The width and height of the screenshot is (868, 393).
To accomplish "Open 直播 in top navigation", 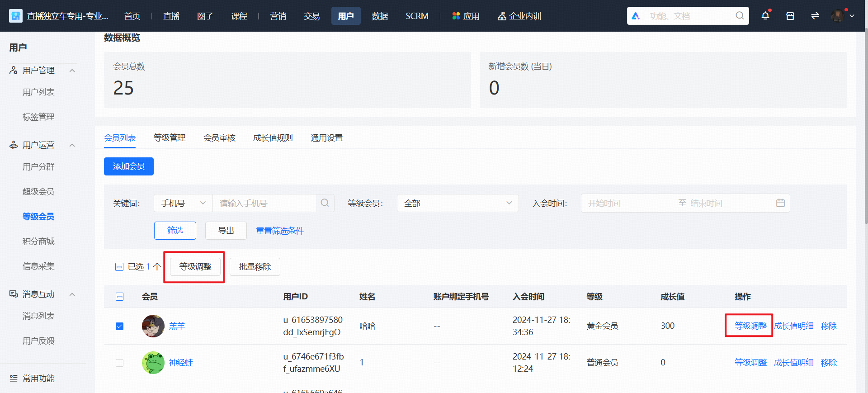I will [171, 16].
